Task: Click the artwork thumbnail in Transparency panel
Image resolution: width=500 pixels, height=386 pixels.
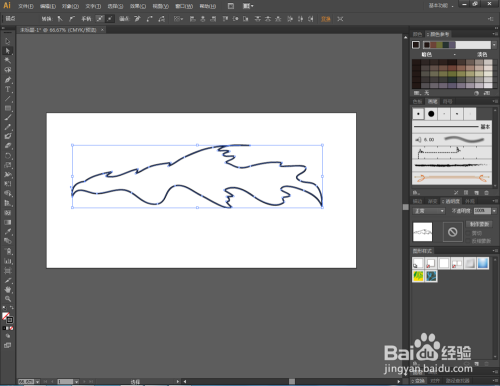Action: [x=422, y=232]
